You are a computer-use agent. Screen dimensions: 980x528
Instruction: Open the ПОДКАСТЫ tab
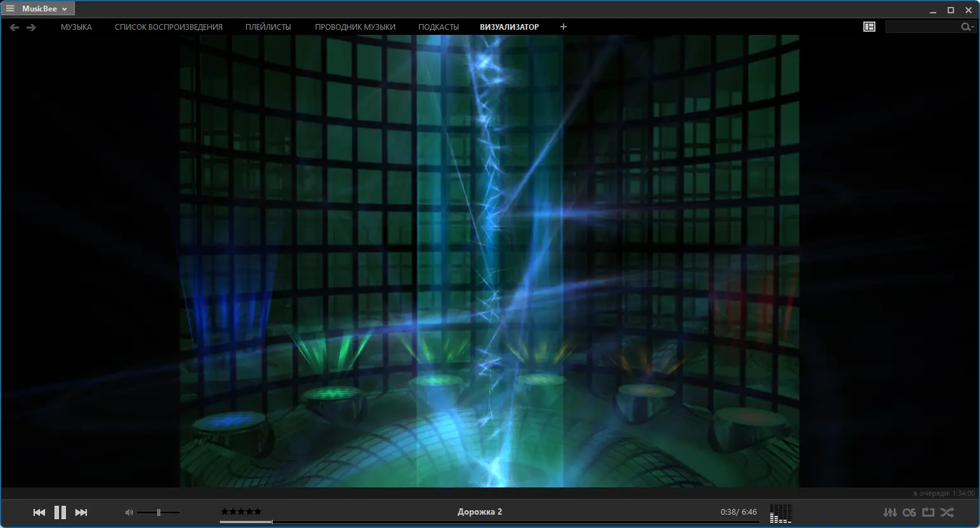tap(439, 27)
